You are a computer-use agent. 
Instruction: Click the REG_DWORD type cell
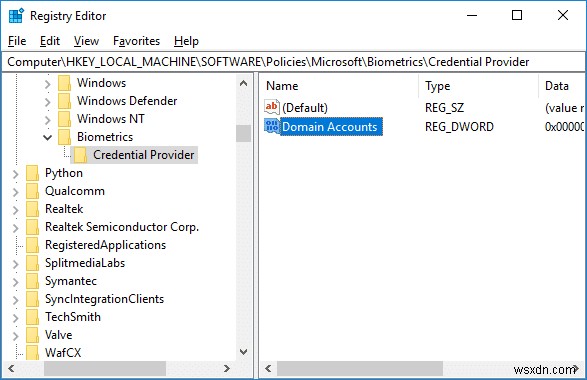tap(459, 127)
